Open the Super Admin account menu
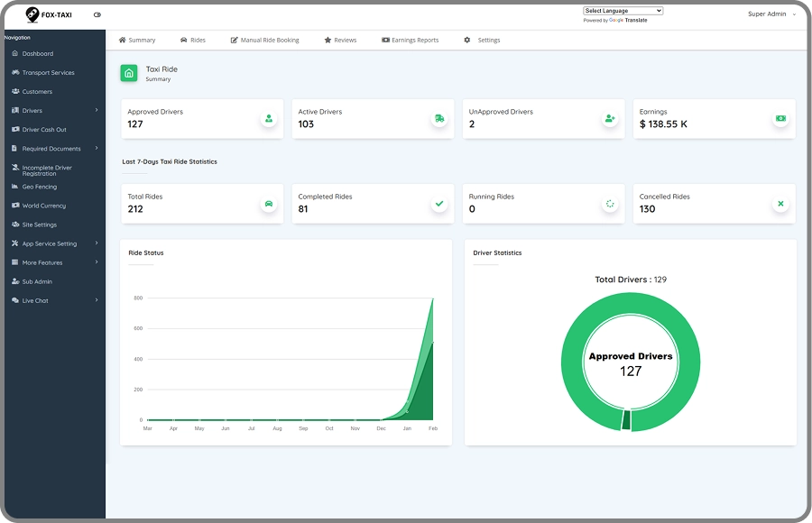This screenshot has height=523, width=812. point(771,14)
